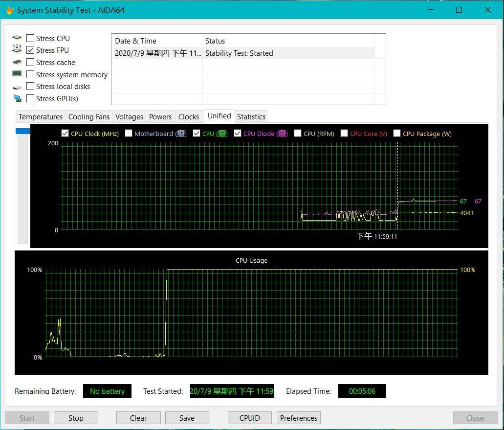Enable the Stress CPU checkbox

pyautogui.click(x=30, y=38)
